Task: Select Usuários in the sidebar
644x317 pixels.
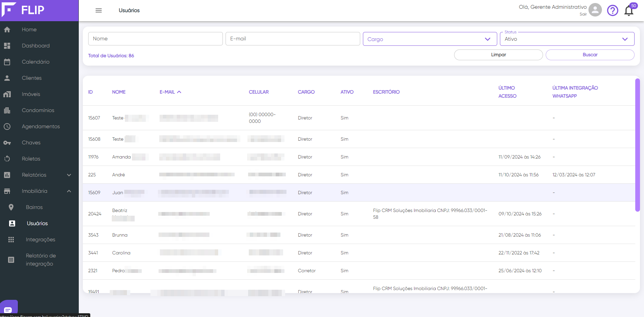Action: tap(37, 223)
